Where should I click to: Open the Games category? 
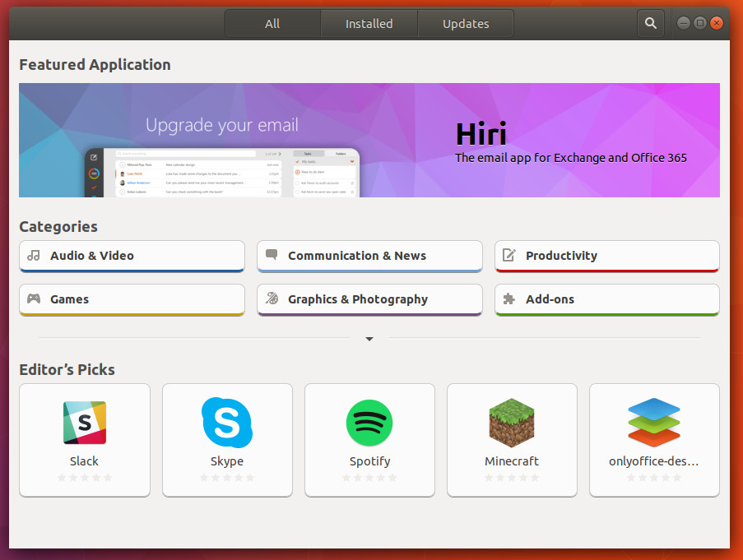tap(132, 299)
